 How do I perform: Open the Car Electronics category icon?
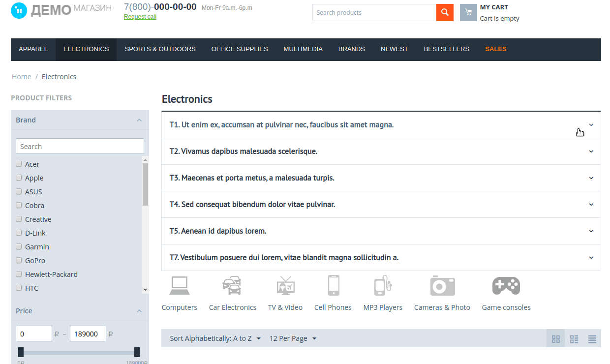click(232, 285)
